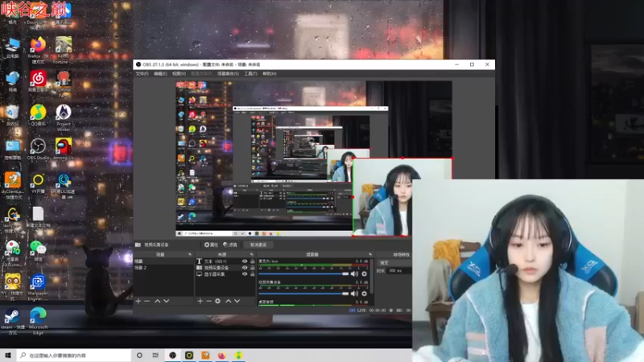
Task: Open Steam desktop shortcut
Action: pos(12,321)
